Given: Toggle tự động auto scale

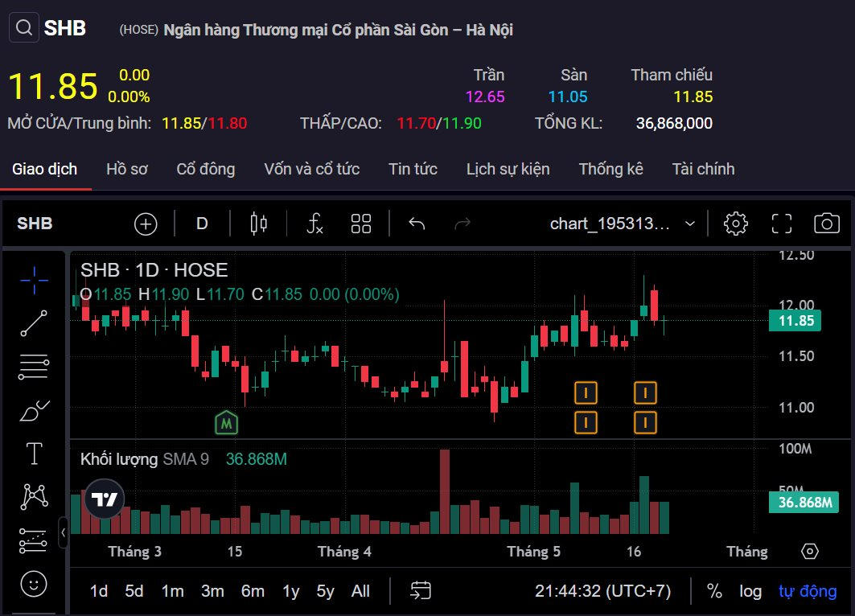Looking at the screenshot, I should click(x=808, y=591).
